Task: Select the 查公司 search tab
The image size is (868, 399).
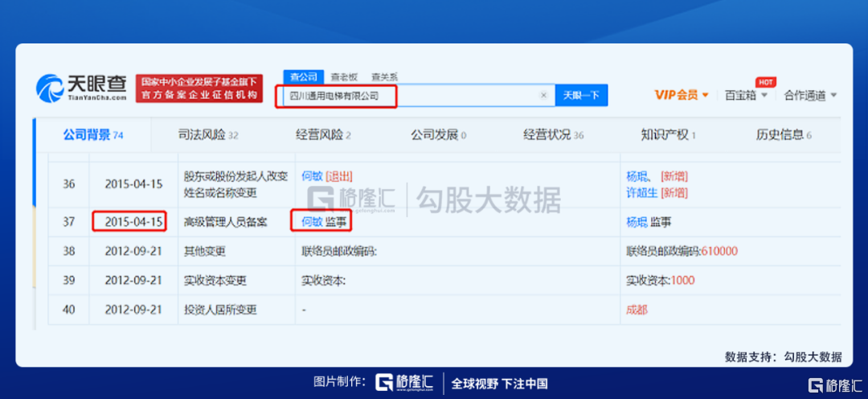Action: [x=303, y=77]
